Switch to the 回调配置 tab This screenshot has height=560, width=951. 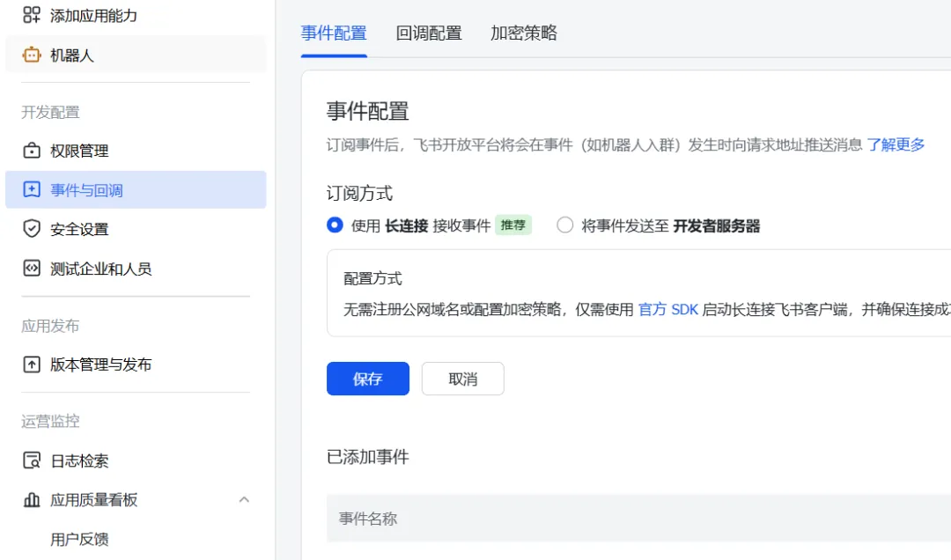pyautogui.click(x=429, y=33)
